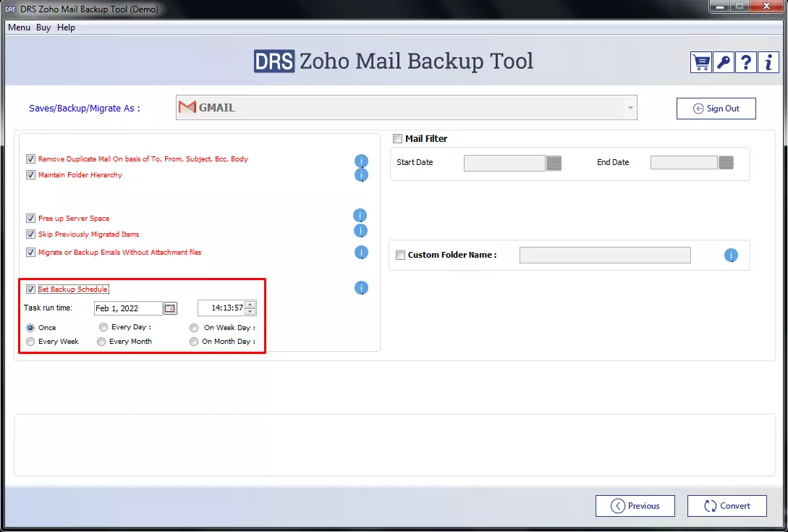Select the Once radio button

[30, 327]
